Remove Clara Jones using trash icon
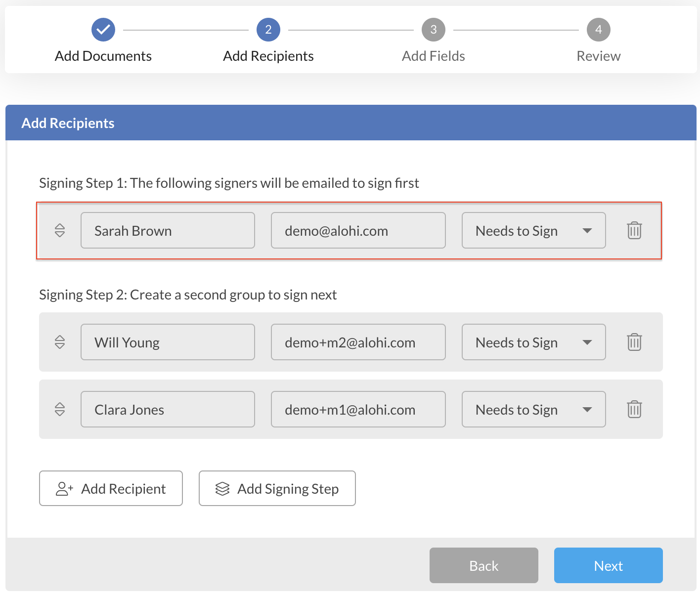Image resolution: width=700 pixels, height=596 pixels. pyautogui.click(x=634, y=410)
